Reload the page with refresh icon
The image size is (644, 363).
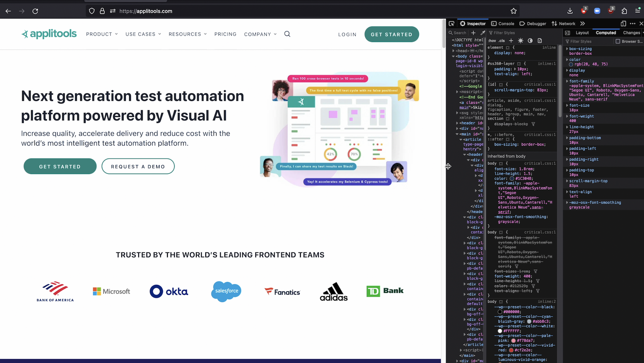[x=35, y=11]
